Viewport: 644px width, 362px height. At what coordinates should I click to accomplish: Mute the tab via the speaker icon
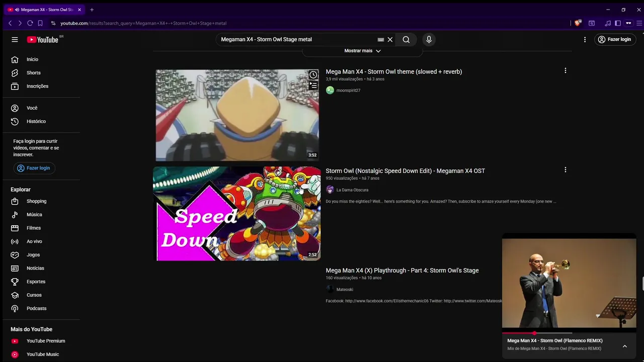point(17,10)
